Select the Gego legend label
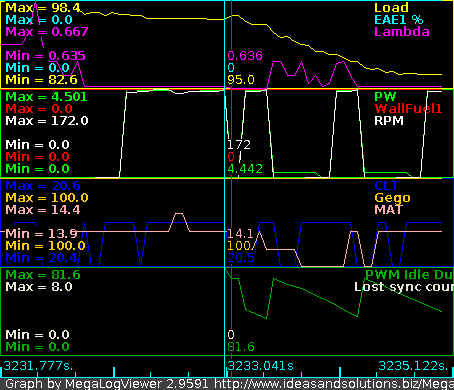This screenshot has height=390, width=454. click(x=392, y=198)
